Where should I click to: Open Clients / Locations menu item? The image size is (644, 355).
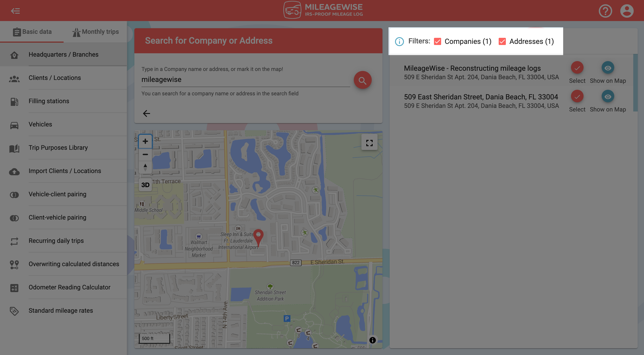pyautogui.click(x=64, y=78)
